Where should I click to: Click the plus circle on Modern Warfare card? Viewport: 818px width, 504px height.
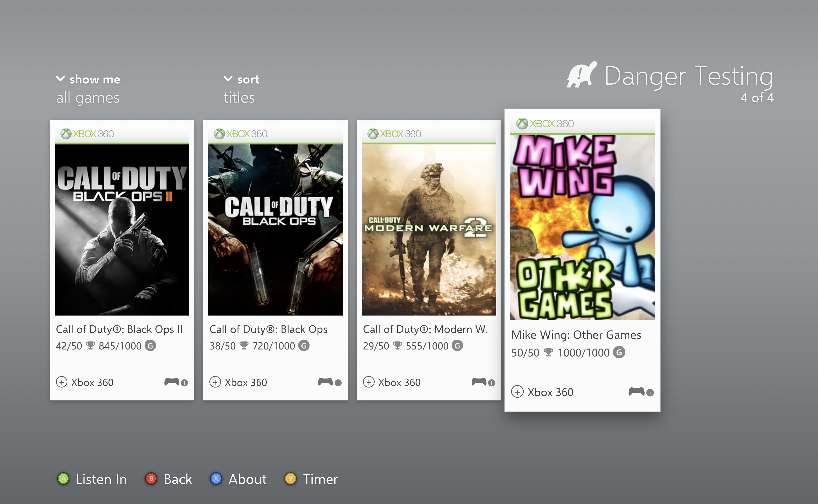point(369,382)
